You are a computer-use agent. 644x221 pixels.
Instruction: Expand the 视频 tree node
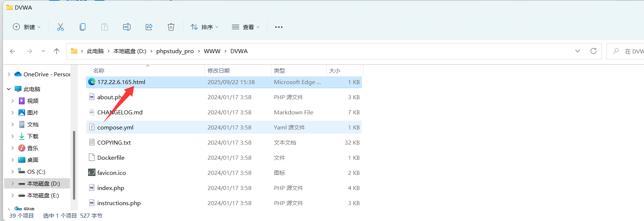click(13, 101)
